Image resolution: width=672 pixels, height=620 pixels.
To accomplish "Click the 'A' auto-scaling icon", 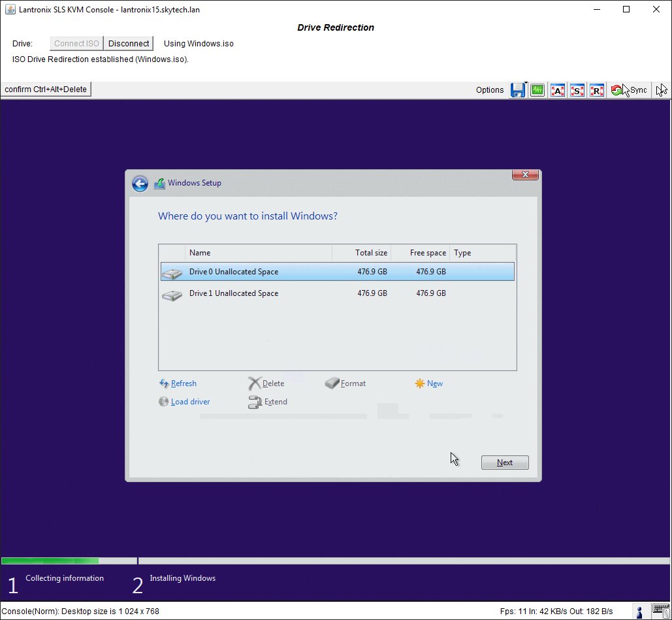I will pos(558,90).
